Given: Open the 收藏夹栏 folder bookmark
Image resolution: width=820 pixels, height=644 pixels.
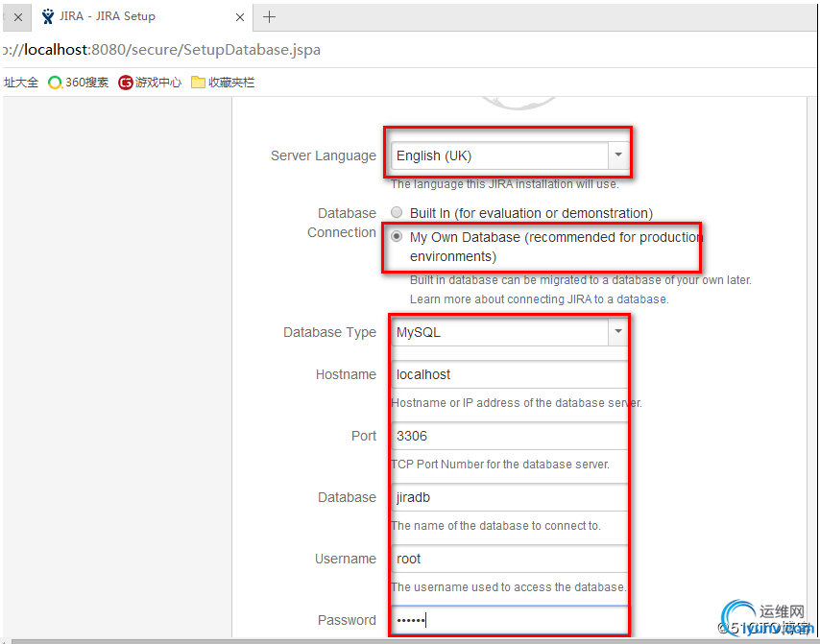Looking at the screenshot, I should click(223, 83).
